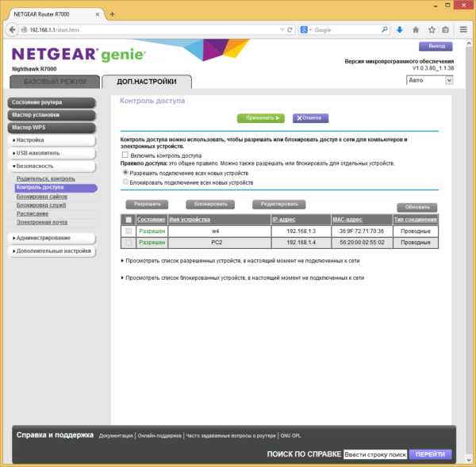This screenshot has height=467, width=476.
Task: Open the Блокировка сайтов link
Action: (x=42, y=197)
